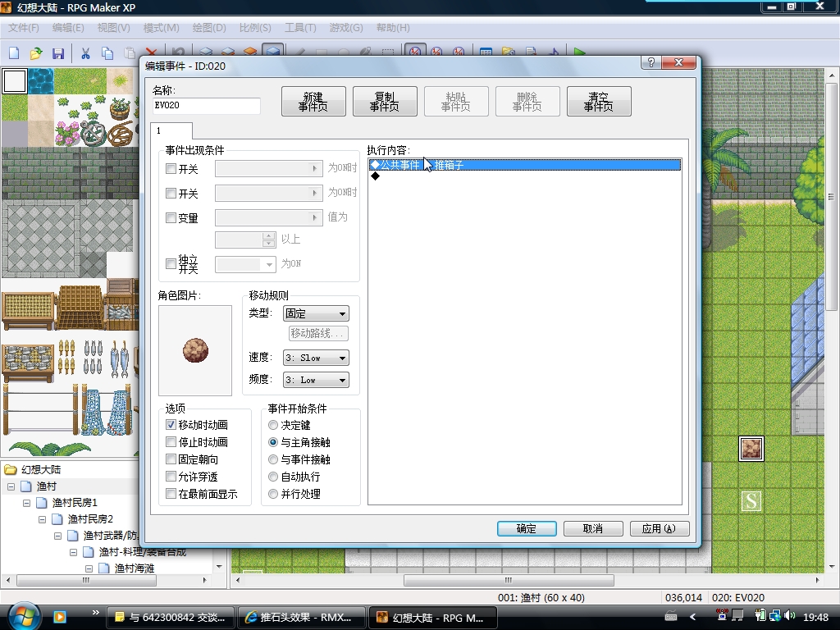Enable the first 开关 condition checkbox

pyautogui.click(x=171, y=169)
